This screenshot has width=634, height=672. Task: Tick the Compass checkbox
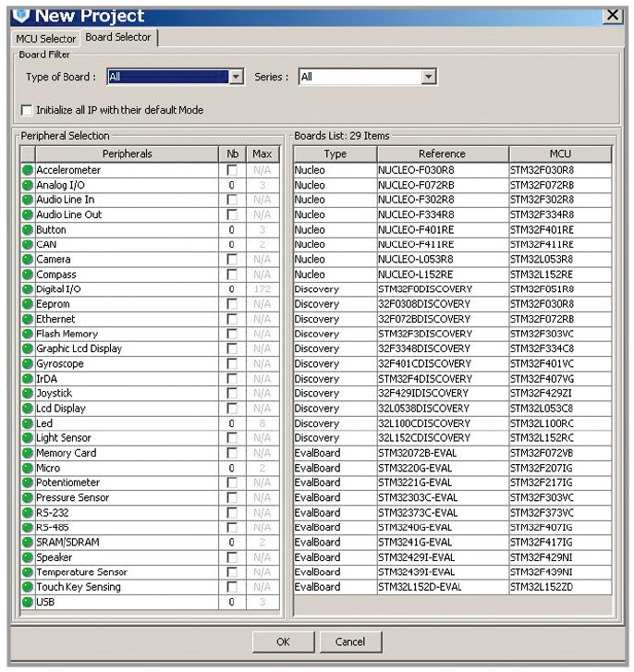coord(232,275)
